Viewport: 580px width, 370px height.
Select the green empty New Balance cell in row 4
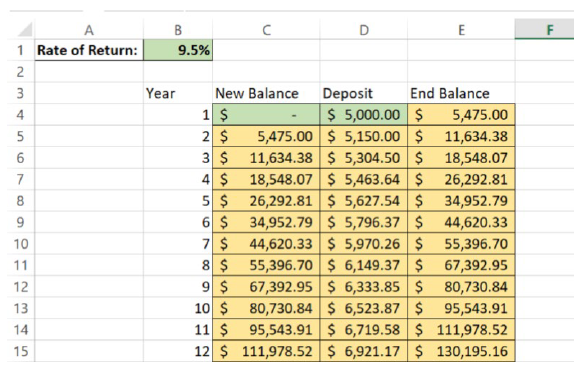[x=266, y=115]
